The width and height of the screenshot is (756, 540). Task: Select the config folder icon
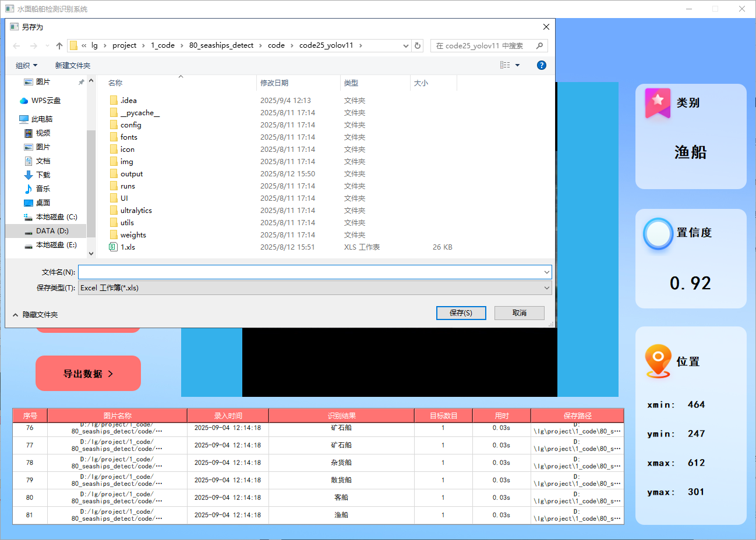114,125
